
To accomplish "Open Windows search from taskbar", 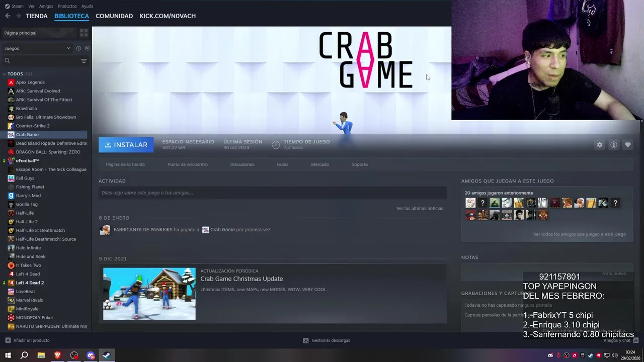I will click(x=24, y=355).
